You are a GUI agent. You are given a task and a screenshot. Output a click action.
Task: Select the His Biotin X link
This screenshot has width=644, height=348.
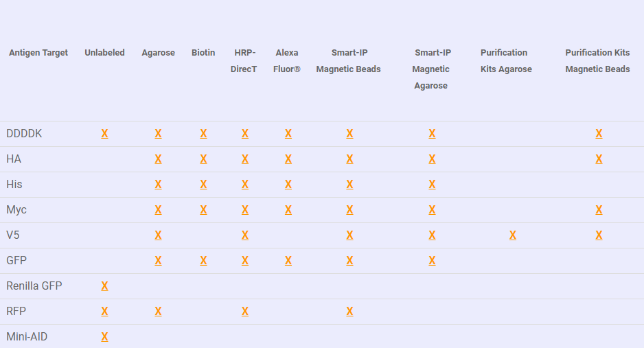[x=203, y=185]
